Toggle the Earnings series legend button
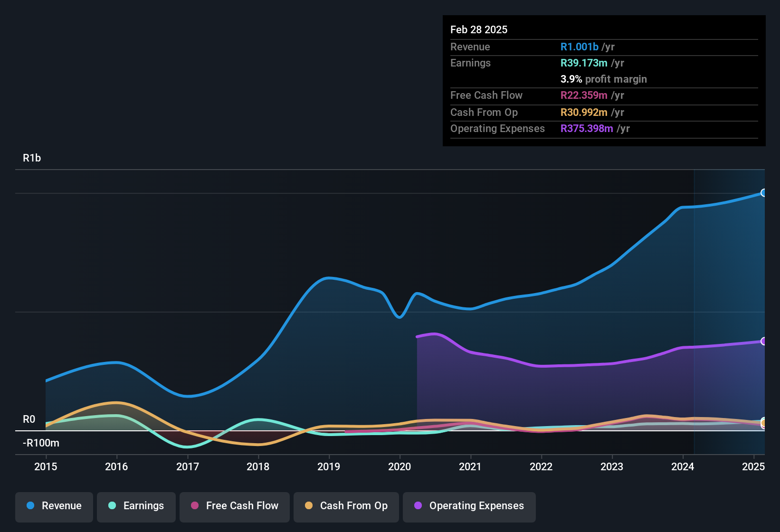Screen dimensions: 780x532 (x=136, y=506)
